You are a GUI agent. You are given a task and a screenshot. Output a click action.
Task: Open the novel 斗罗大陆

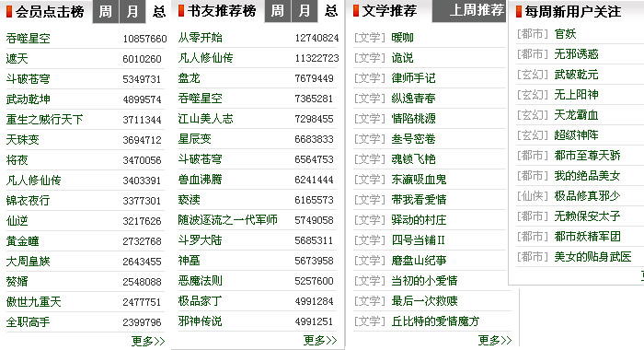pos(201,240)
